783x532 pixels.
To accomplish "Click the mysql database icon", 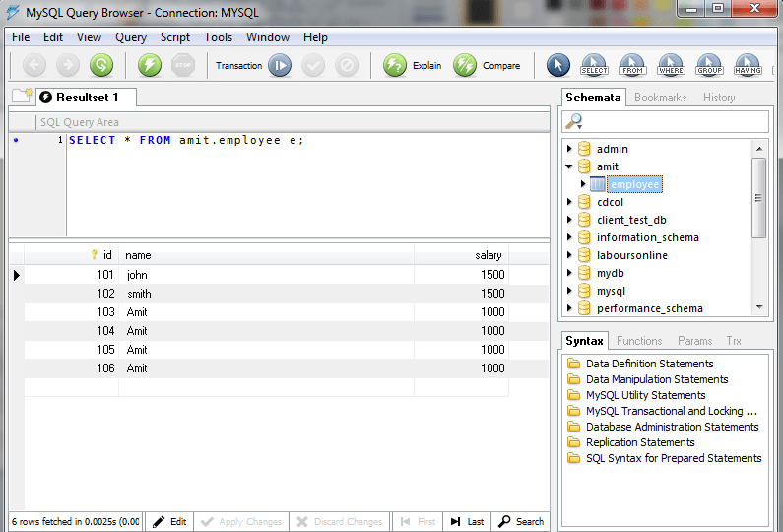I will coord(584,291).
